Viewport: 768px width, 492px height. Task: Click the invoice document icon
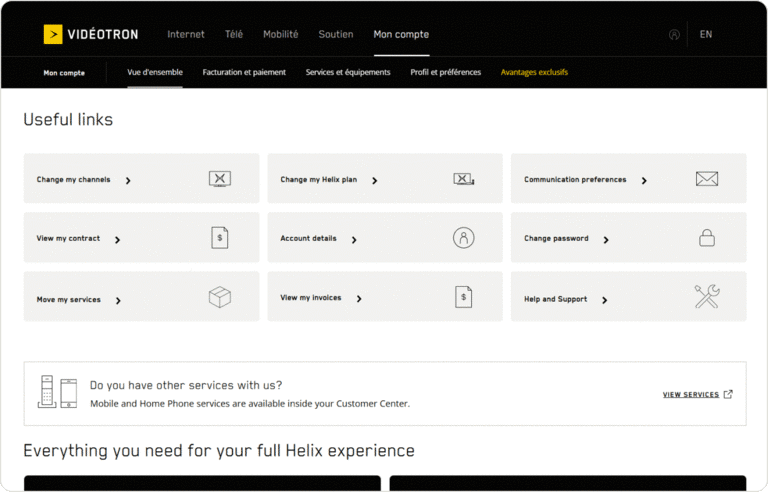463,297
